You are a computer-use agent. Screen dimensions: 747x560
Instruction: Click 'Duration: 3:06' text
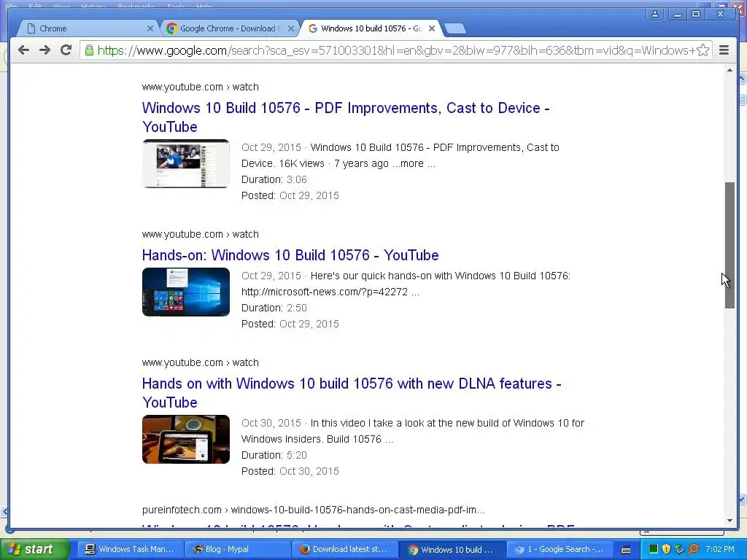274,179
